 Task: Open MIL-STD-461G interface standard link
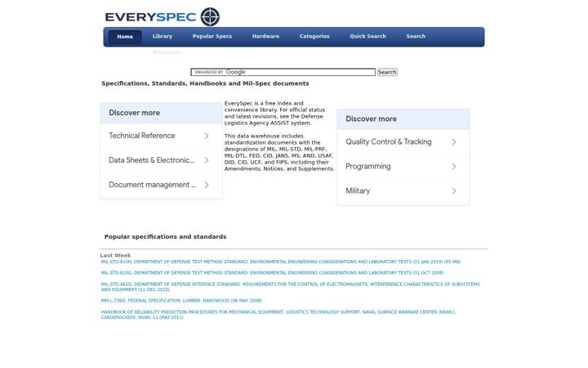[290, 287]
